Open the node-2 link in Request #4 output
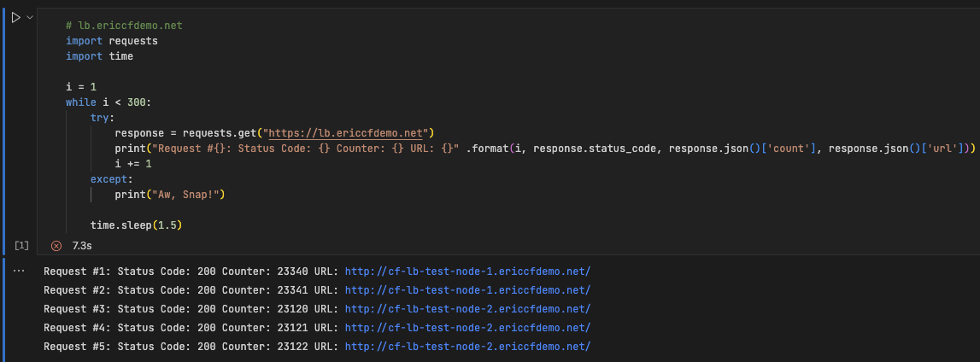Screen dimensions: 980x362 pyautogui.click(x=467, y=328)
